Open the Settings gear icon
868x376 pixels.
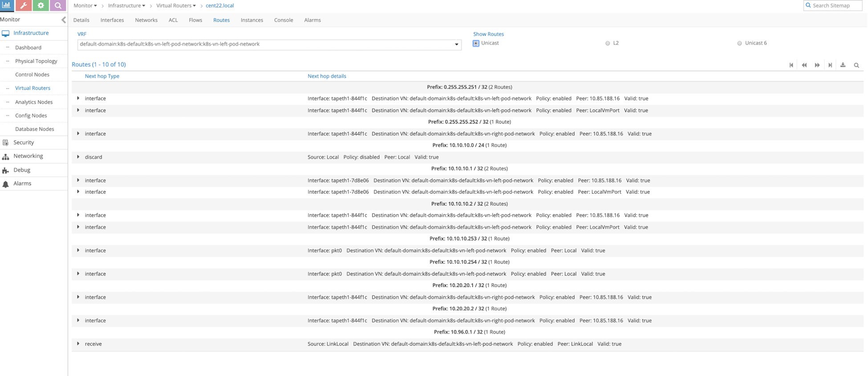[41, 5]
